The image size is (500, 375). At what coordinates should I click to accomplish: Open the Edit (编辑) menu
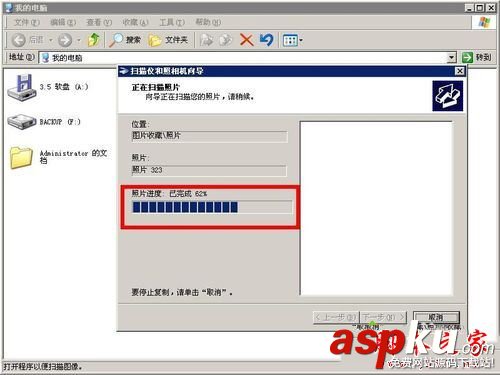click(63, 22)
